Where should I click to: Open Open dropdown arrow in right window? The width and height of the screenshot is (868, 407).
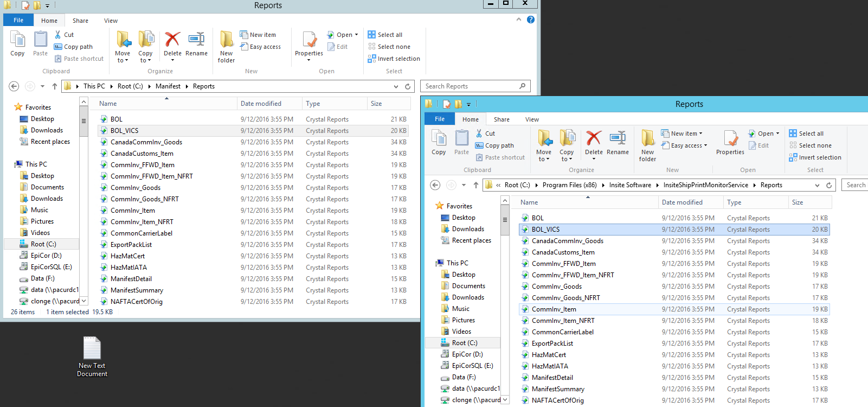click(x=777, y=133)
